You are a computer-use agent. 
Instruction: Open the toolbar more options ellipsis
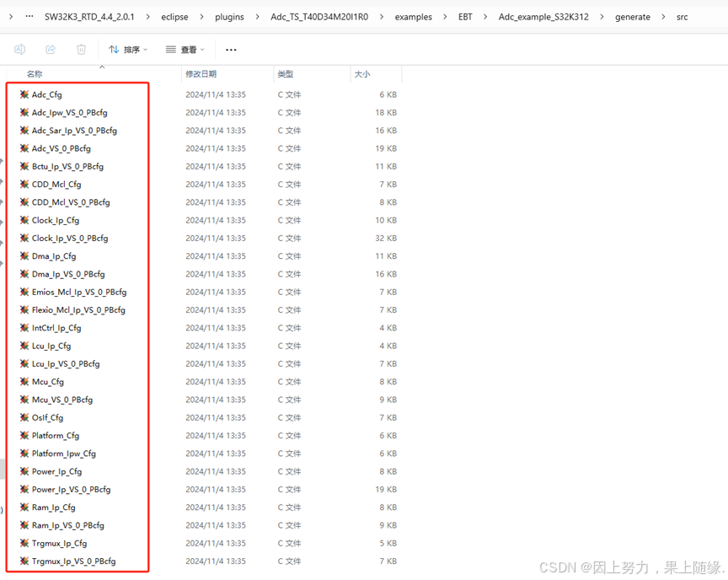point(231,50)
